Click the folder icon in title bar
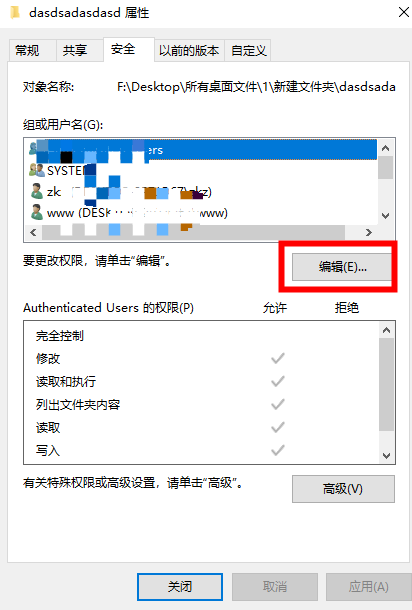 [x=15, y=12]
